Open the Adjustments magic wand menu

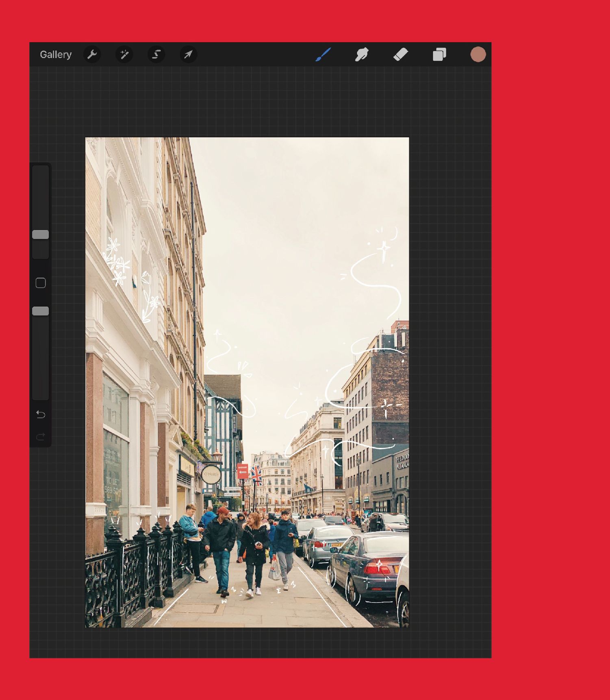pos(124,54)
